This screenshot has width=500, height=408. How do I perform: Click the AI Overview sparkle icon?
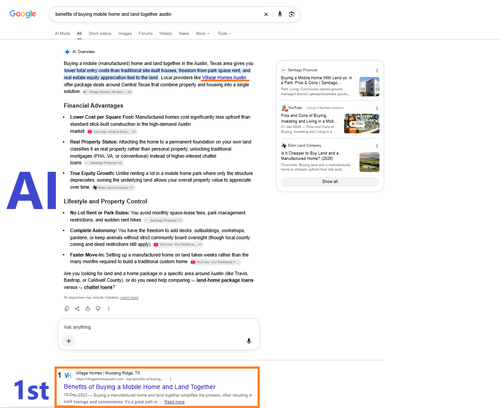coord(67,52)
